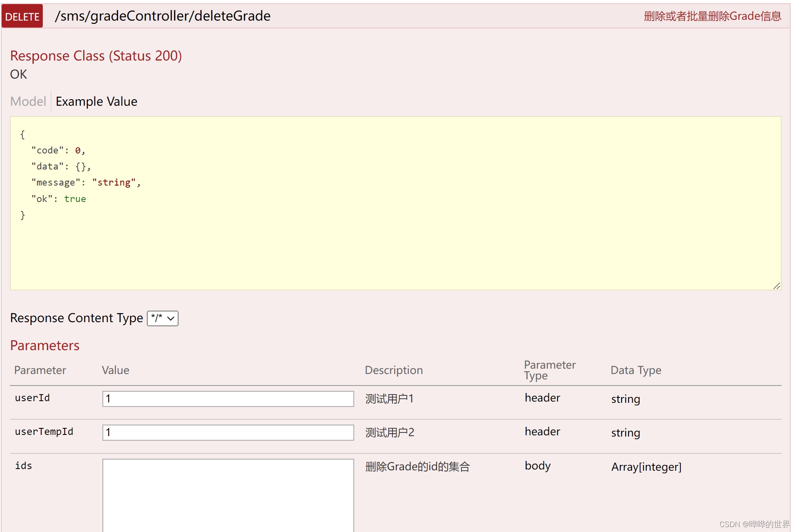Click the Array[integer] data type text
The image size is (796, 532).
pyautogui.click(x=646, y=467)
